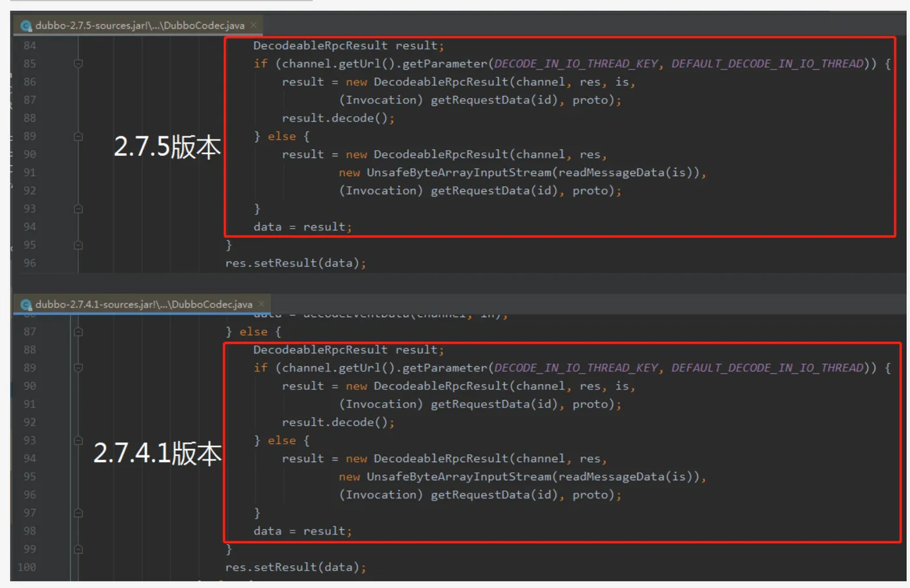Collapse the fold marker at line 89 in dubbo-2.7.5 editor
Viewport: 910px width, 588px height.
(78, 136)
